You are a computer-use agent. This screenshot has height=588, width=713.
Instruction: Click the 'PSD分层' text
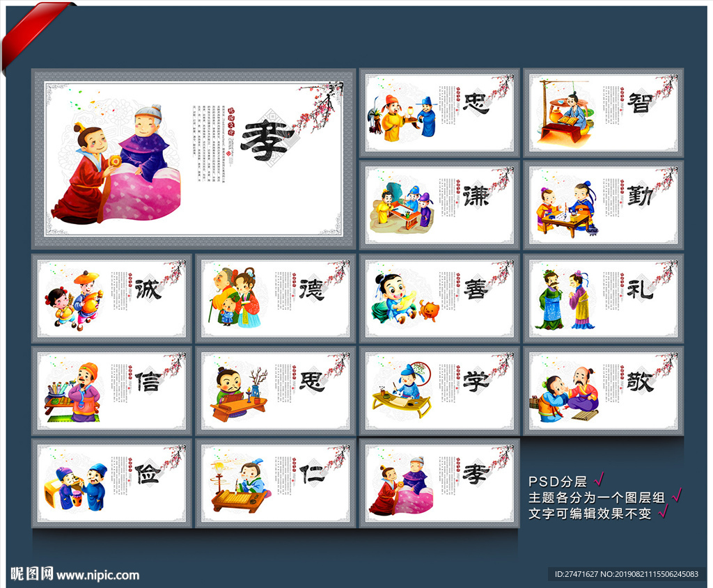point(558,482)
